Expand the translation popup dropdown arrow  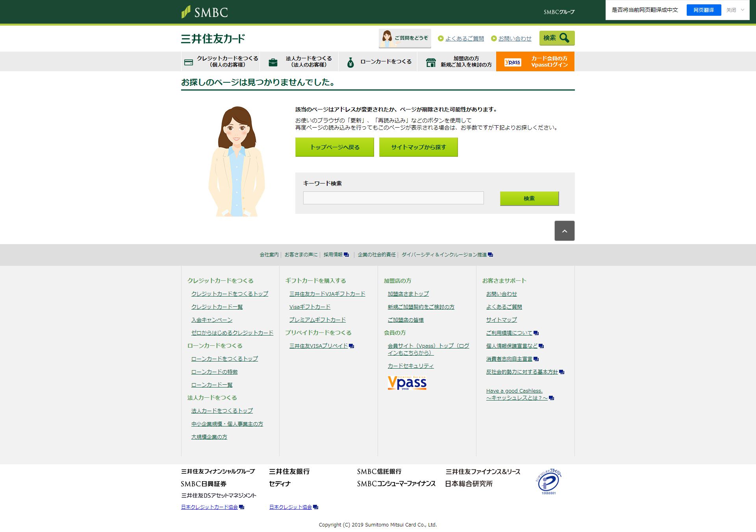[743, 10]
